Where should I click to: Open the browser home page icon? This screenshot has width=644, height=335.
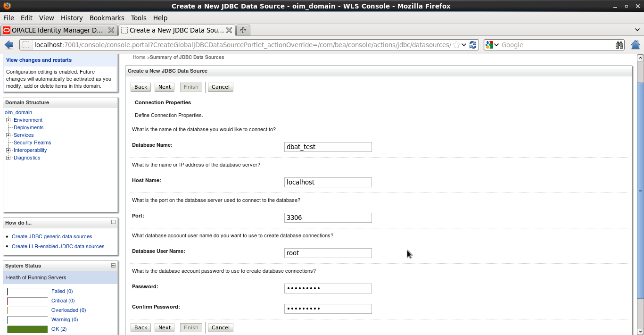tap(636, 44)
